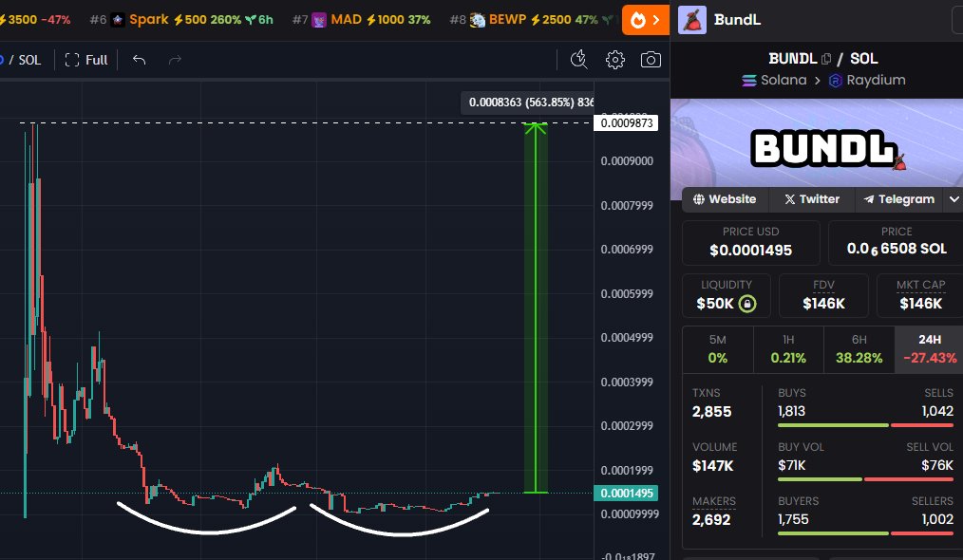Image resolution: width=963 pixels, height=560 pixels.
Task: Open the Solana chain link
Action: pos(774,81)
